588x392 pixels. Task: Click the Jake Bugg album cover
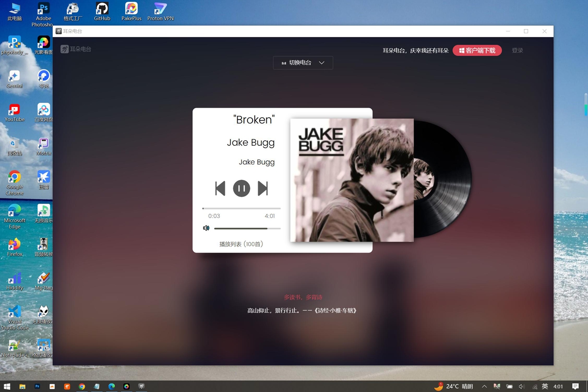[352, 180]
